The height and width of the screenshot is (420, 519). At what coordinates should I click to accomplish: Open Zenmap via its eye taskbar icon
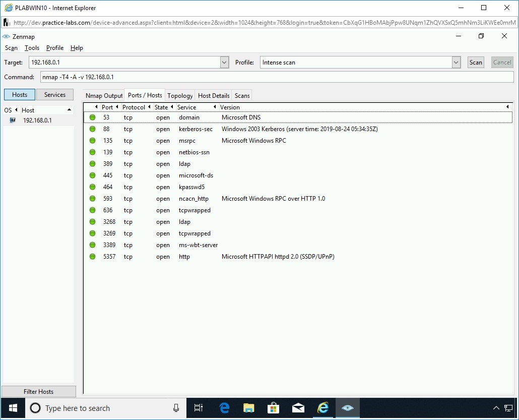click(347, 408)
